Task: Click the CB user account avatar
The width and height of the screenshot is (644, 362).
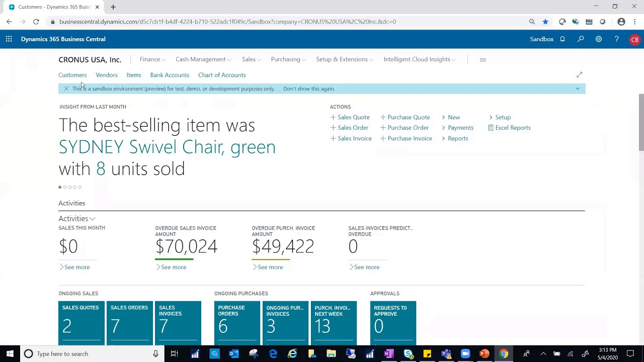Action: pyautogui.click(x=635, y=40)
